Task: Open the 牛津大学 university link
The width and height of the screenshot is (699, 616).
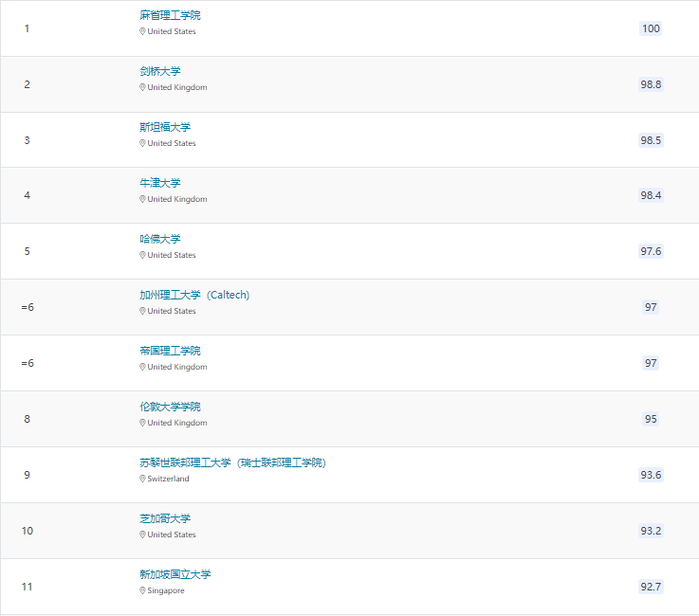Action: tap(159, 183)
